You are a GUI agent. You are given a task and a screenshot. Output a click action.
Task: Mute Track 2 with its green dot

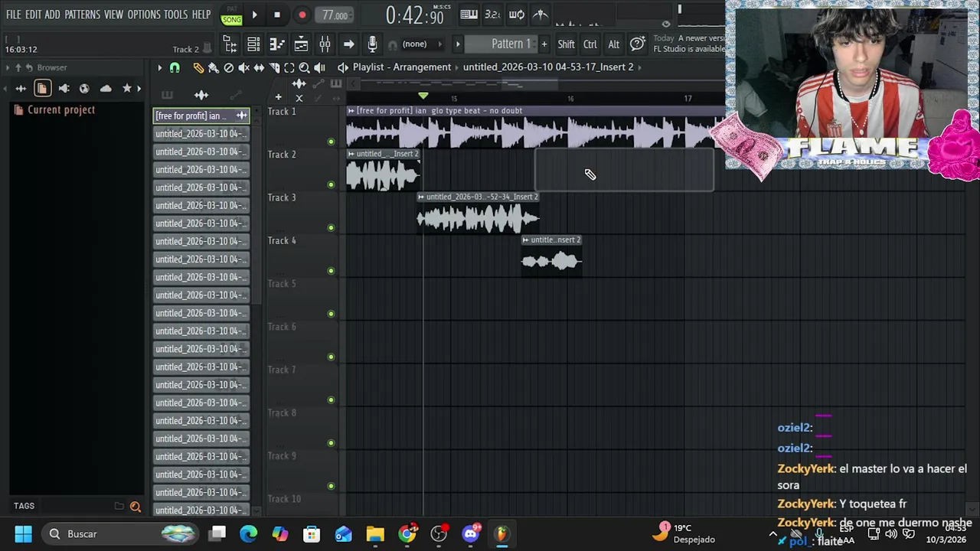[x=331, y=184]
